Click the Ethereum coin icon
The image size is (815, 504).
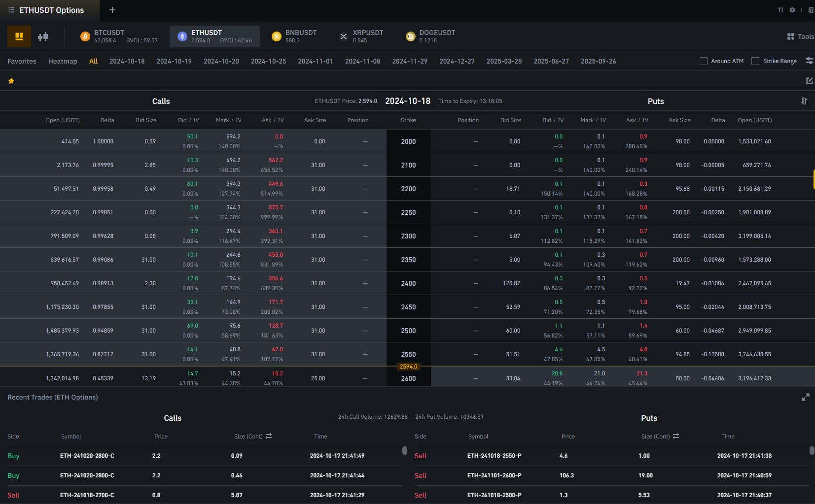(x=182, y=36)
